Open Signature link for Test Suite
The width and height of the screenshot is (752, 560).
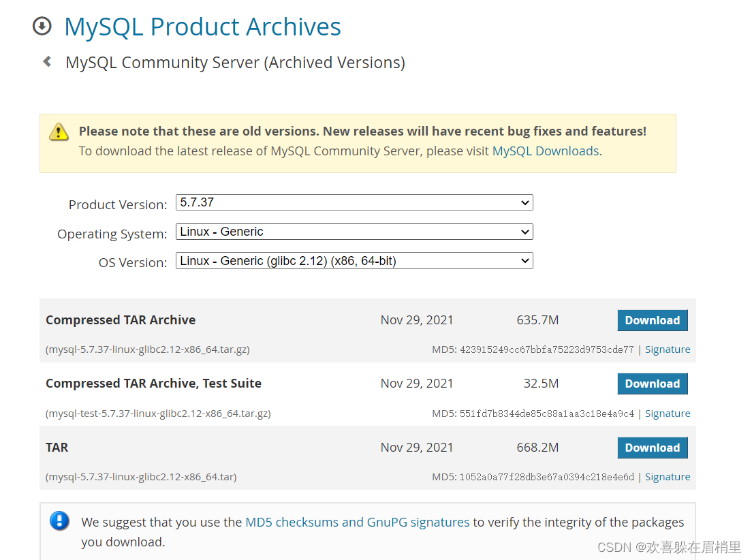pos(668,414)
